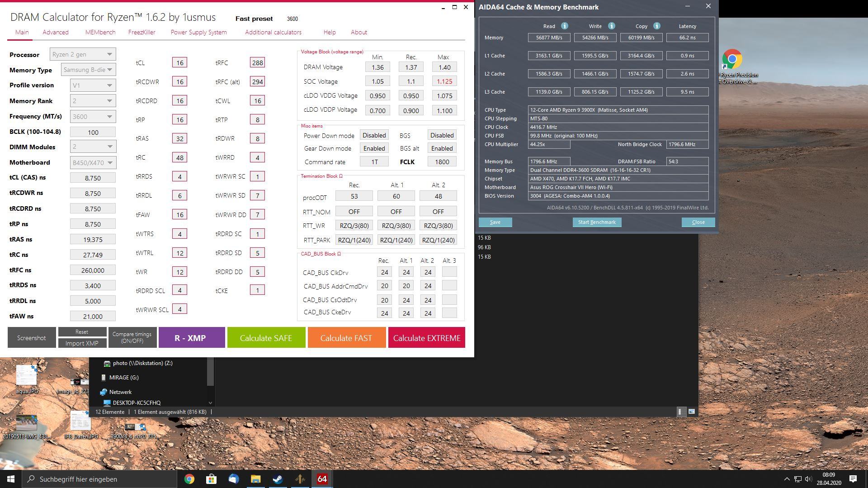Open Microsoft Store from the taskbar
Screen dimensions: 868x488
pyautogui.click(x=211, y=479)
